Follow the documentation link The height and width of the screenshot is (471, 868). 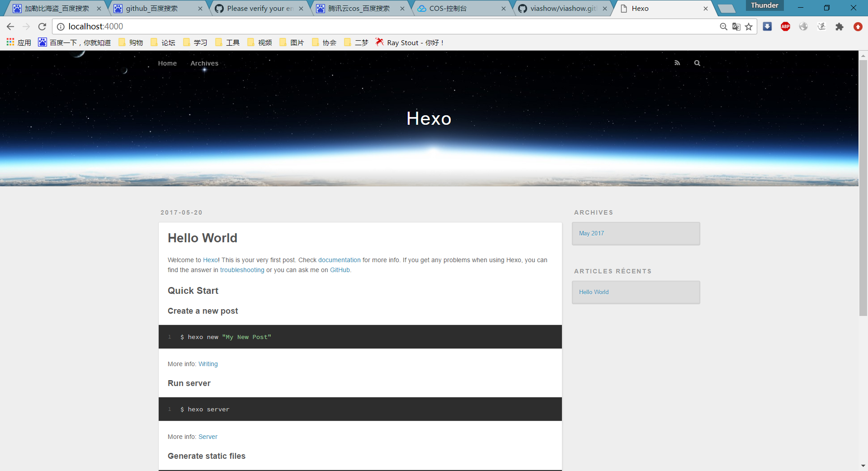coord(340,260)
